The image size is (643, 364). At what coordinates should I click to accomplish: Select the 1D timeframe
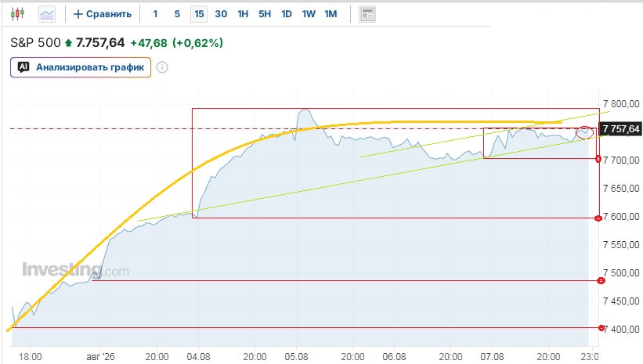point(287,14)
